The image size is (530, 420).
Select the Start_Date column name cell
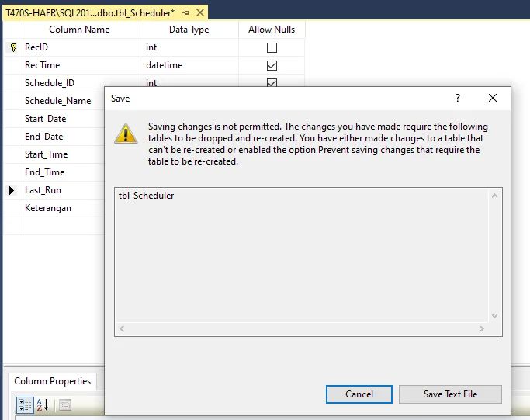point(62,119)
